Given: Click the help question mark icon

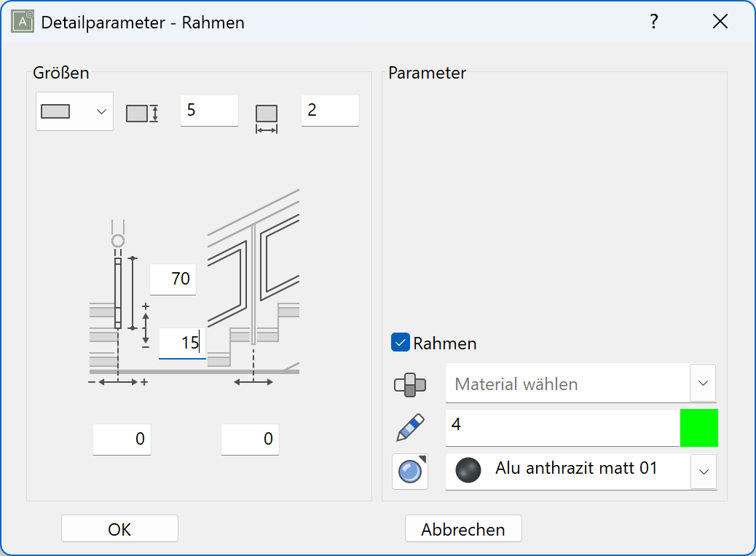Looking at the screenshot, I should [x=654, y=22].
